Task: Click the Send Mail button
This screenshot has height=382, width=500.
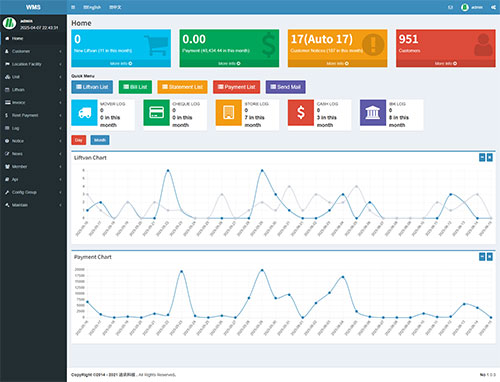Action: [286, 87]
